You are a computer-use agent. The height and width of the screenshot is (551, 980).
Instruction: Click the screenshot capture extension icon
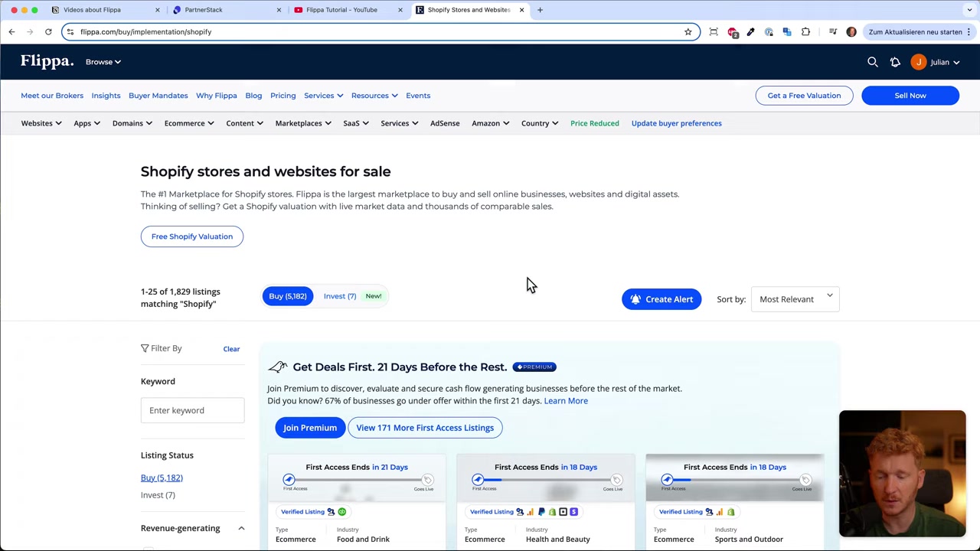tap(714, 31)
